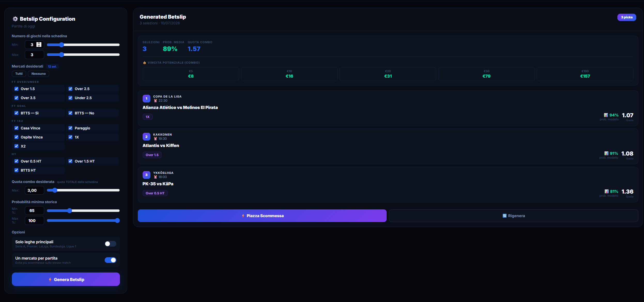Adjust the Quota combo Max slider handle

pyautogui.click(x=55, y=190)
